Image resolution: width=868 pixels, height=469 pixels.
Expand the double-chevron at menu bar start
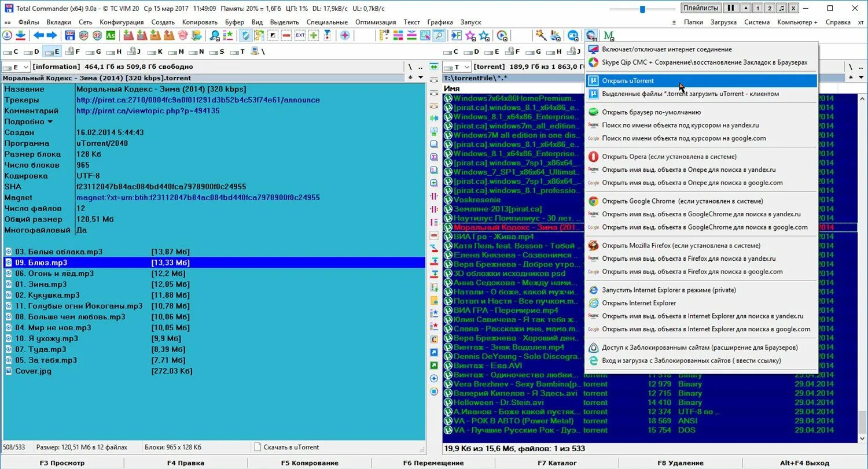point(8,22)
